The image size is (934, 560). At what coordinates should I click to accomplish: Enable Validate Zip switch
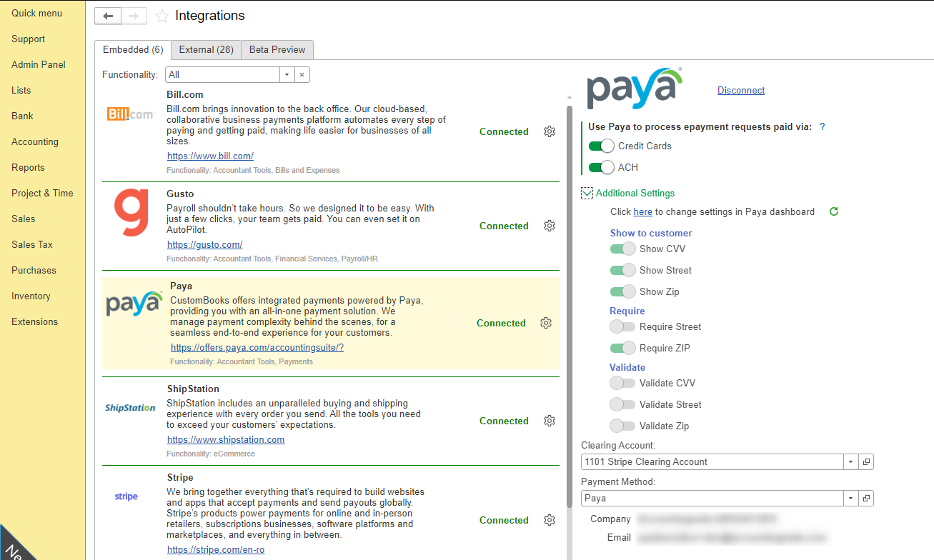click(622, 426)
